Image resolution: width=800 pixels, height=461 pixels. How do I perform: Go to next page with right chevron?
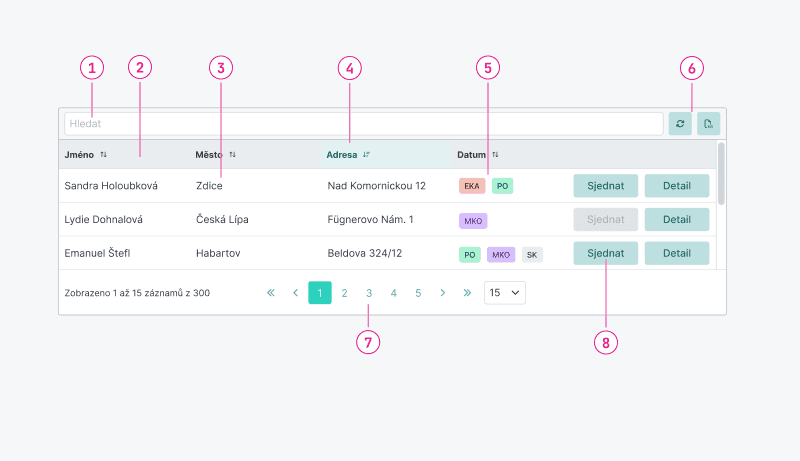(x=443, y=293)
